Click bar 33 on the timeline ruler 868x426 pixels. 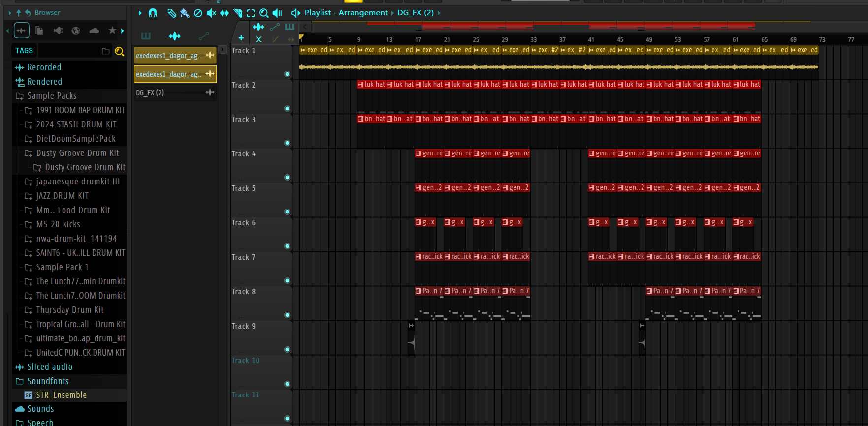coord(534,39)
